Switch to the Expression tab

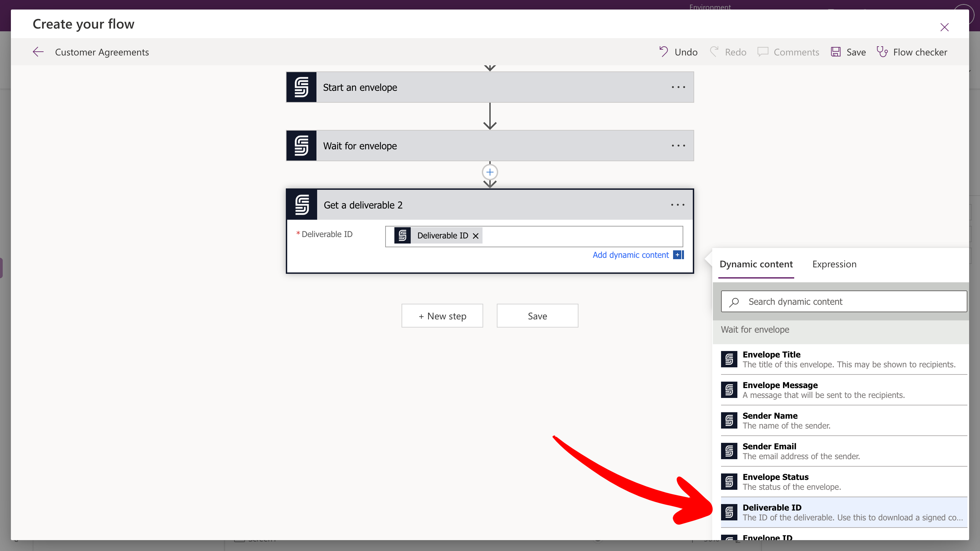[x=834, y=264]
